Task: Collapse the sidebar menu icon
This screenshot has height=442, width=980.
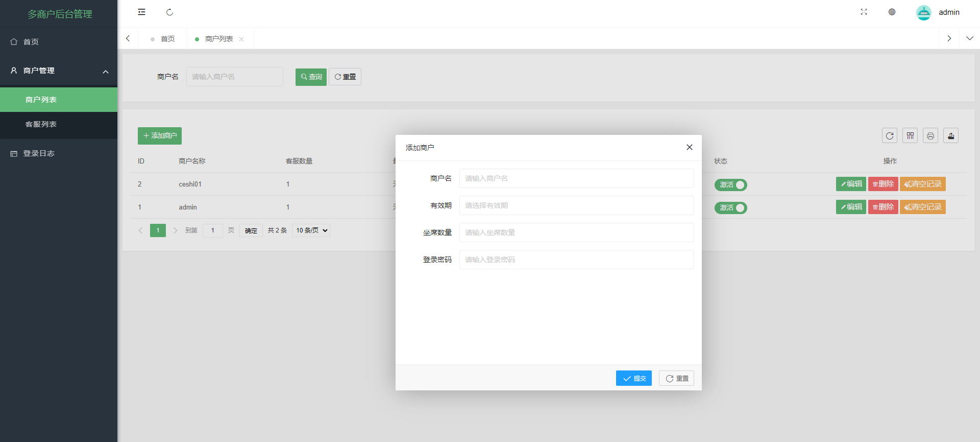Action: pos(141,12)
